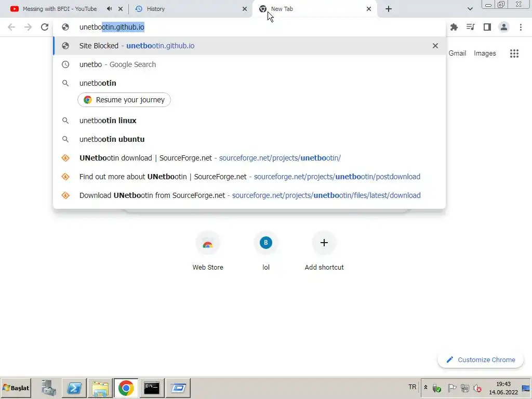Image resolution: width=532 pixels, height=399 pixels.
Task: Click Add shortcut button
Action: pyautogui.click(x=324, y=251)
